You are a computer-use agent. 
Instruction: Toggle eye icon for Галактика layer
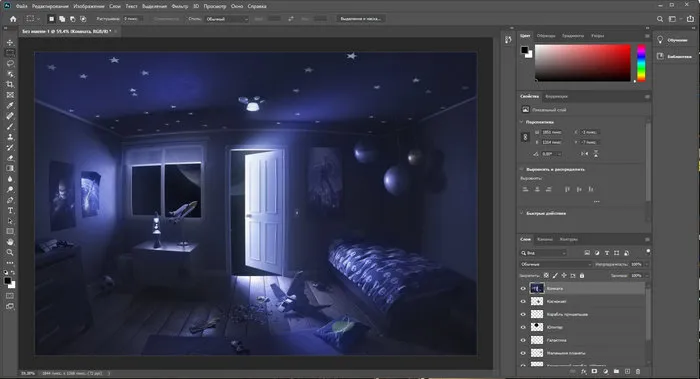point(523,340)
